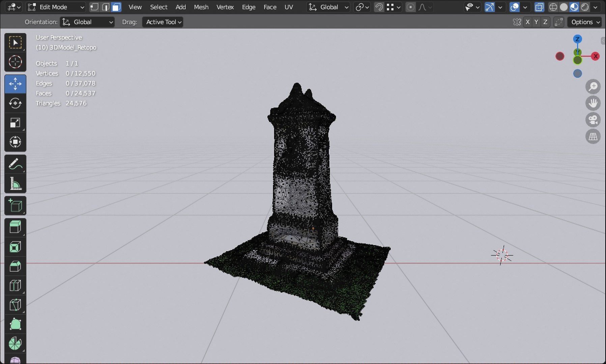Enable vertex select mode
The image size is (606, 364).
point(94,7)
